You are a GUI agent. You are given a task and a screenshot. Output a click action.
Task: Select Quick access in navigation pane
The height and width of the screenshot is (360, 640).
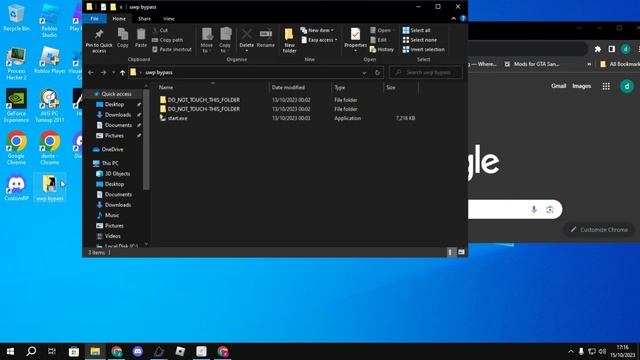pos(115,94)
